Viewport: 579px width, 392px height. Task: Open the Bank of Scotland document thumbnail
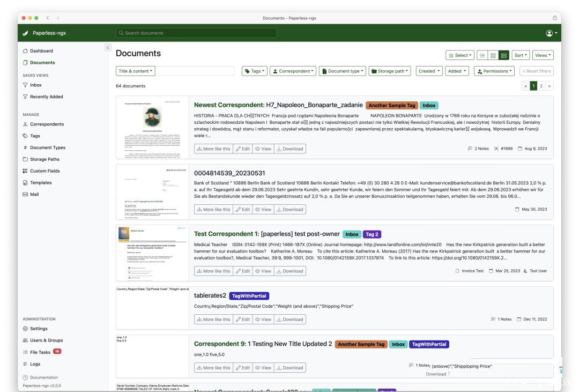(152, 192)
